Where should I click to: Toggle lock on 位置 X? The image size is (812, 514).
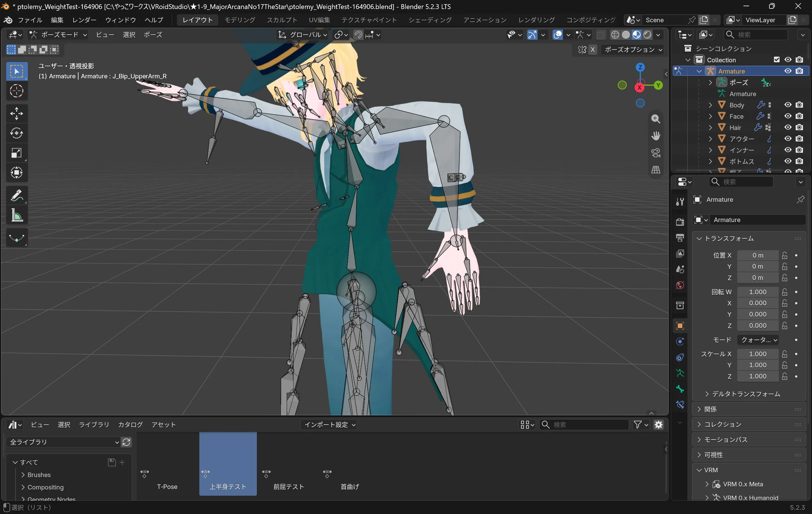pos(785,255)
